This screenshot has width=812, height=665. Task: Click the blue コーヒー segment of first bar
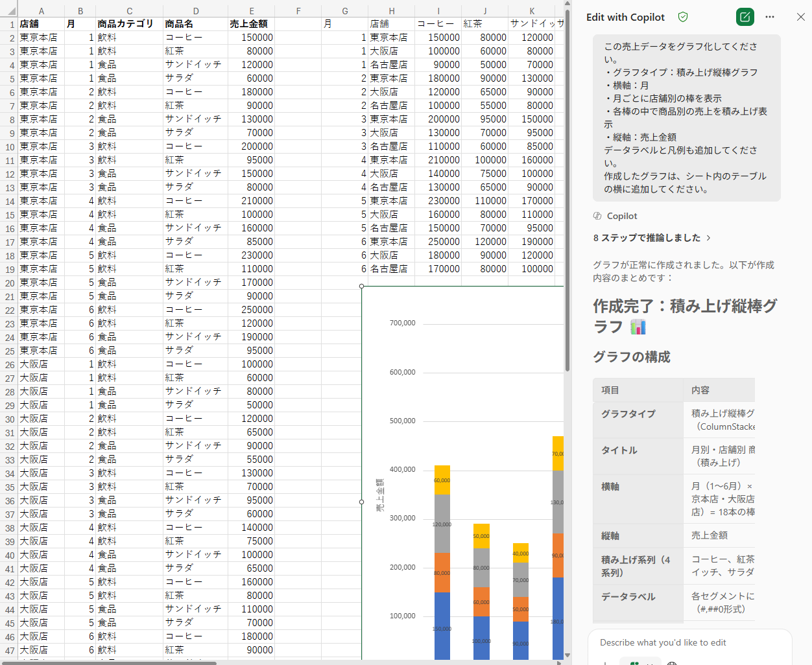pyautogui.click(x=442, y=625)
